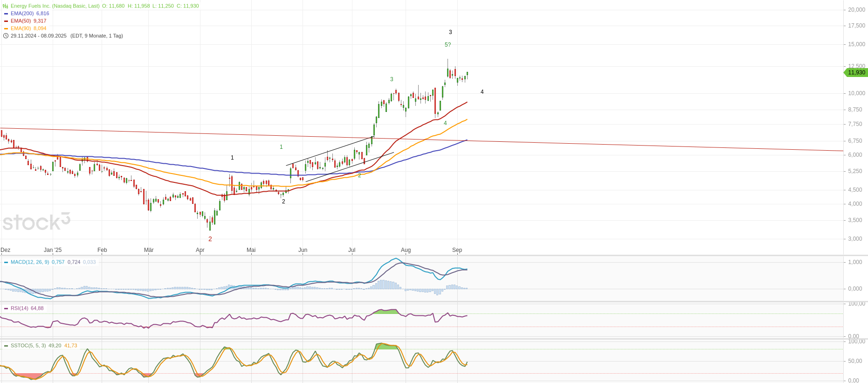Click the candlestick chart icon beside Energy Fuels

pyautogui.click(x=6, y=6)
